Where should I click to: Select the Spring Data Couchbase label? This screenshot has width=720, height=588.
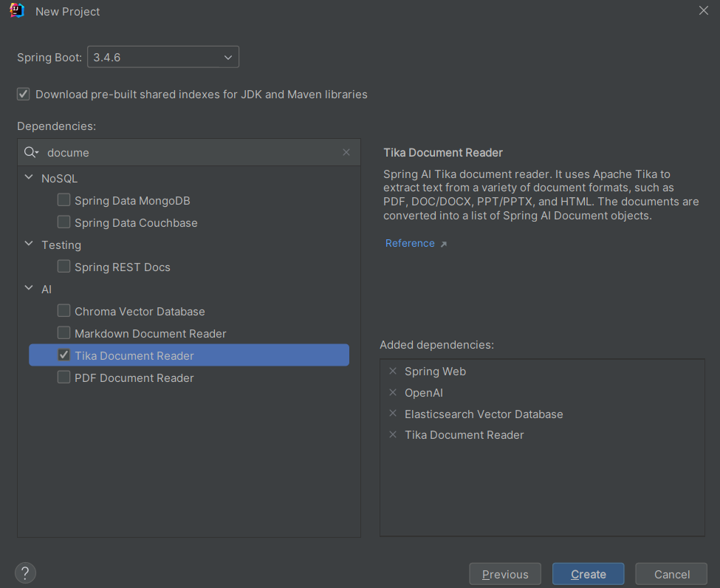click(x=136, y=223)
